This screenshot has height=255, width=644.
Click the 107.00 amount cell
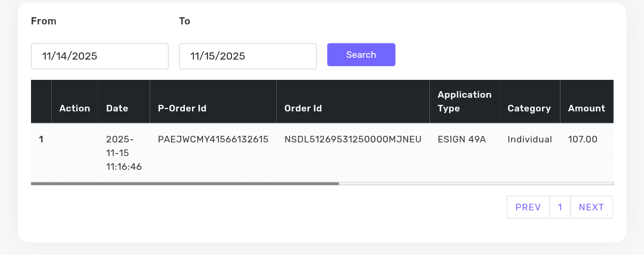[583, 139]
